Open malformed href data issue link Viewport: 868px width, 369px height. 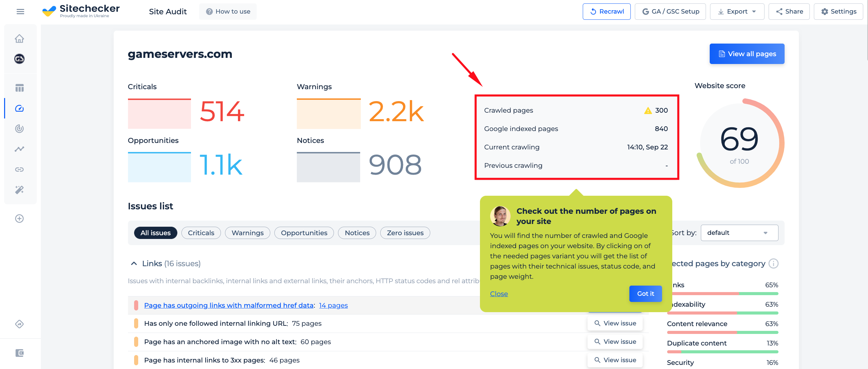pos(229,305)
